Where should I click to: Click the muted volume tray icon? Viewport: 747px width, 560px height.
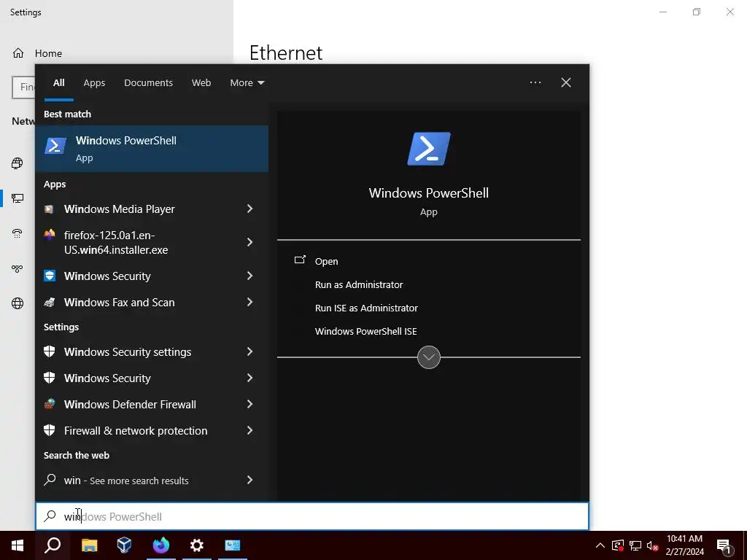click(653, 545)
